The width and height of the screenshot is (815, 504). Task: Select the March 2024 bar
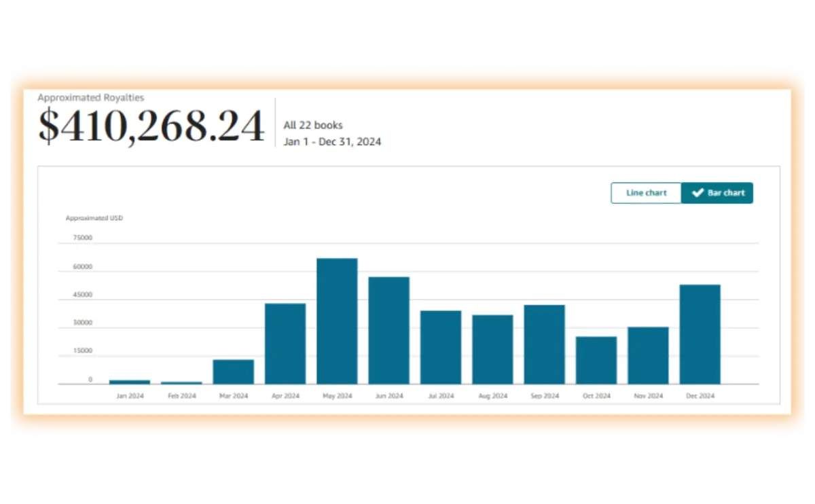click(x=233, y=372)
